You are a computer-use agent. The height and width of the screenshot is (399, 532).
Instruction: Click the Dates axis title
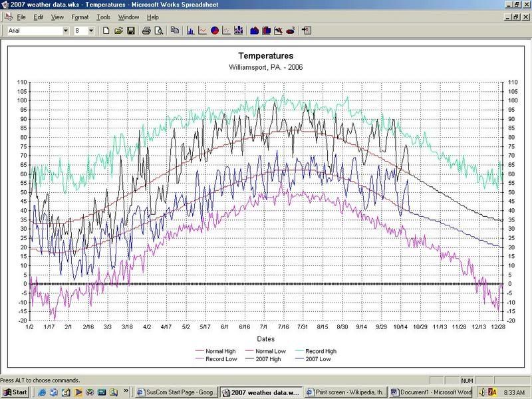[x=265, y=339]
